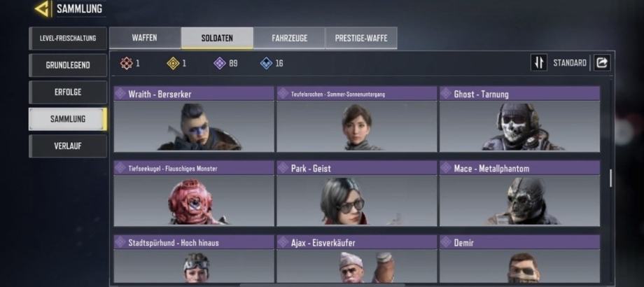Click the vertical scrollbar handle
Screen dimensions: 644x287
610,178
